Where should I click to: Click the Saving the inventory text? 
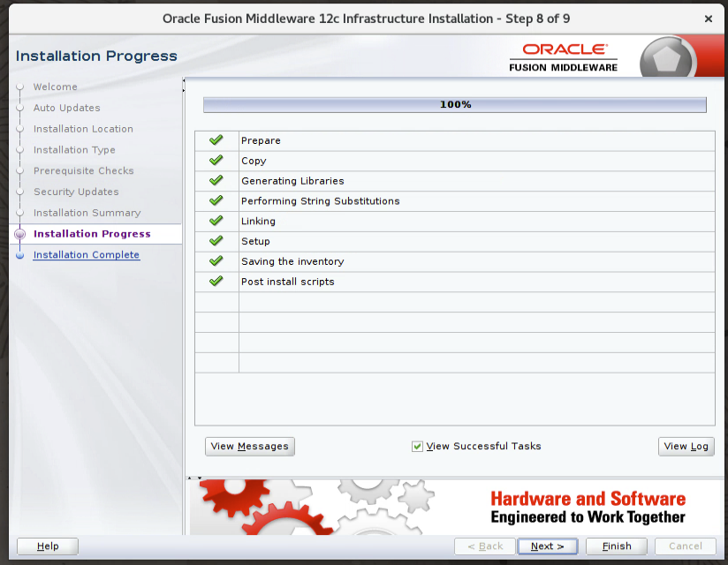pos(292,261)
